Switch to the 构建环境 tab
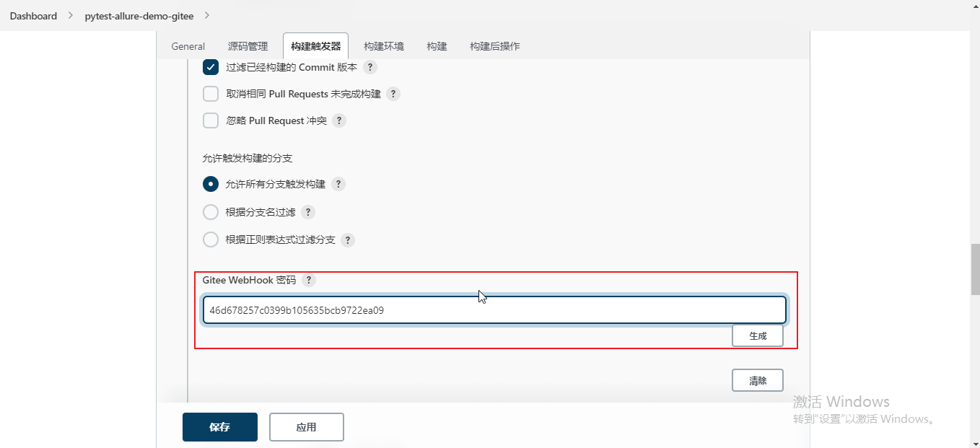This screenshot has height=448, width=980. (384, 46)
